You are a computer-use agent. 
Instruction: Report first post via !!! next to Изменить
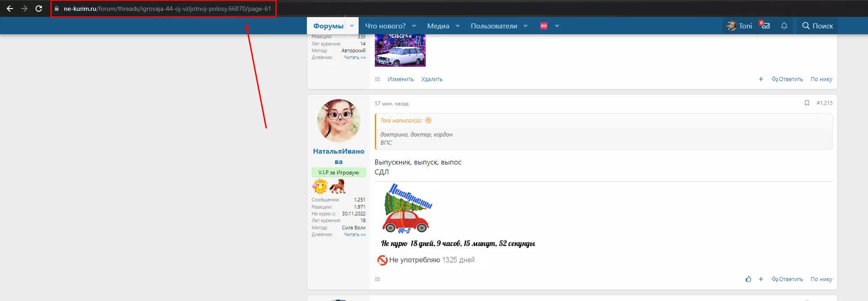(378, 79)
